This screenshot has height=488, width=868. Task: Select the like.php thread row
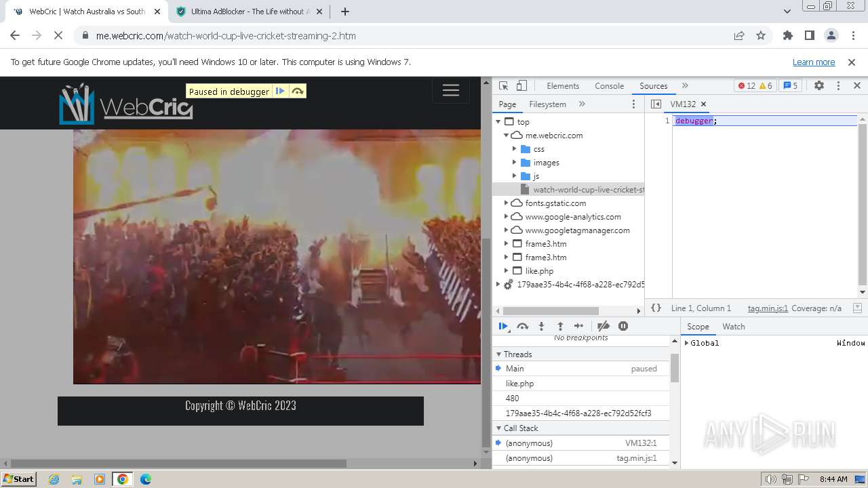[581, 384]
